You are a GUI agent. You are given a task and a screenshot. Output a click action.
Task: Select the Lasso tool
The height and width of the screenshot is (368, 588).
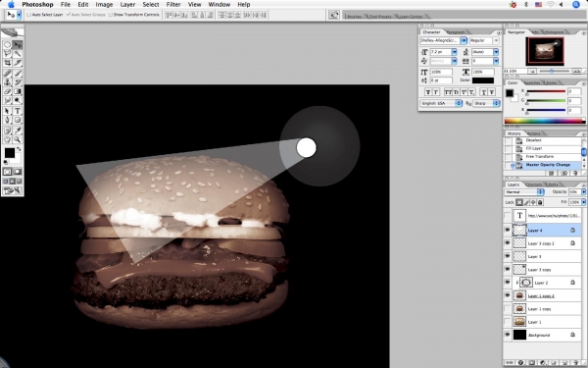pyautogui.click(x=7, y=54)
